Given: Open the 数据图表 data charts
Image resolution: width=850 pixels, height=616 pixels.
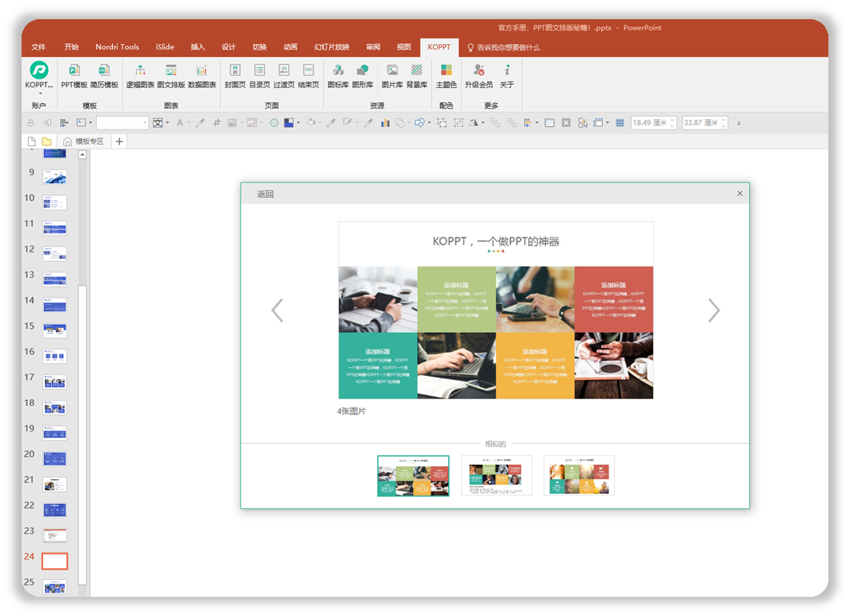Looking at the screenshot, I should tap(202, 76).
